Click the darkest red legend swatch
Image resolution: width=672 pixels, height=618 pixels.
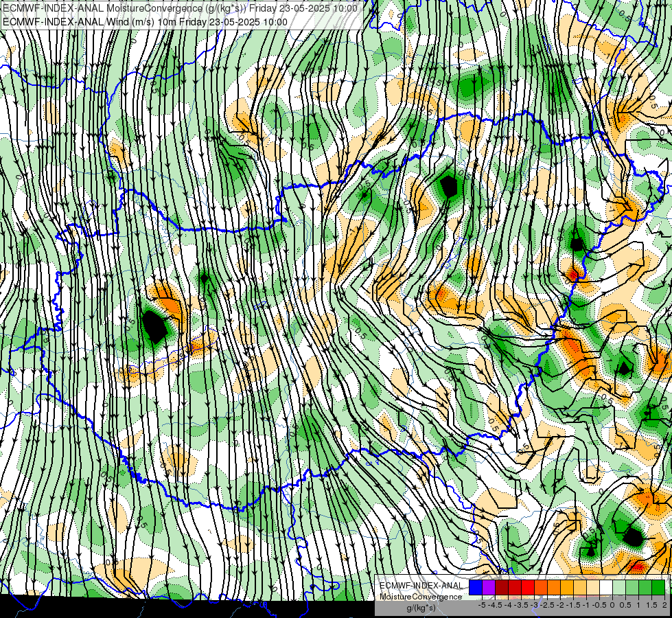(x=502, y=587)
